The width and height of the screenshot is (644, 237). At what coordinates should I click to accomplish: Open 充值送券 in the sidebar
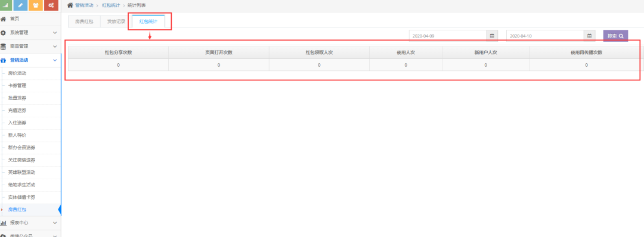[17, 111]
